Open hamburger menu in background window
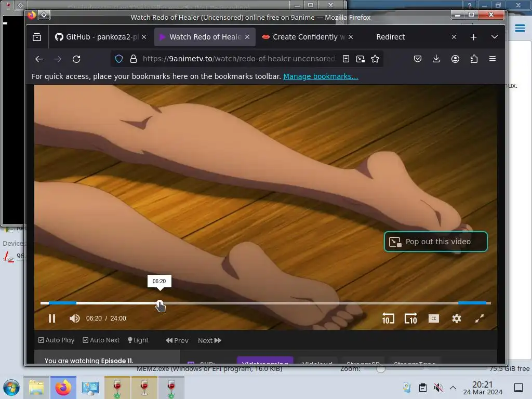Viewport: 532px width, 399px height. [520, 28]
